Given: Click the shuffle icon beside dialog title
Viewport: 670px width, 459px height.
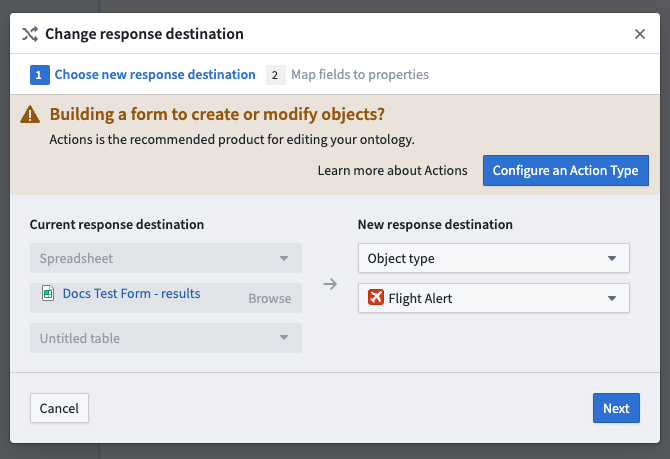Looking at the screenshot, I should point(30,34).
